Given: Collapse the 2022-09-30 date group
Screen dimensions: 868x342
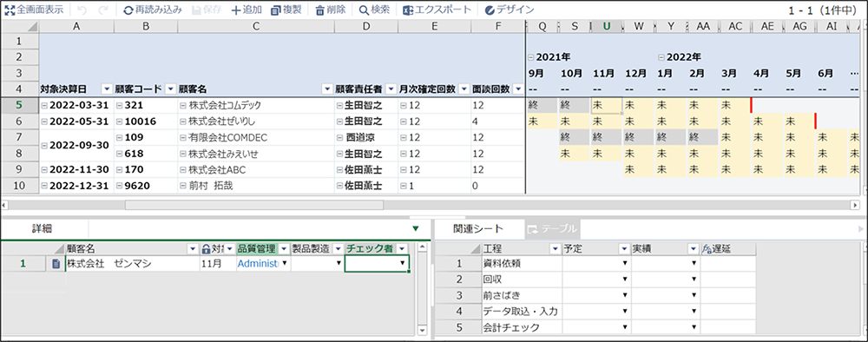Looking at the screenshot, I should pyautogui.click(x=43, y=146).
